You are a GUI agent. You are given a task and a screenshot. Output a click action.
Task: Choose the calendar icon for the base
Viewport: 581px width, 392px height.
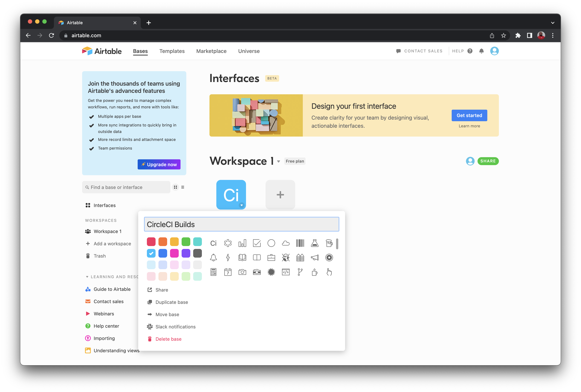pos(228,272)
